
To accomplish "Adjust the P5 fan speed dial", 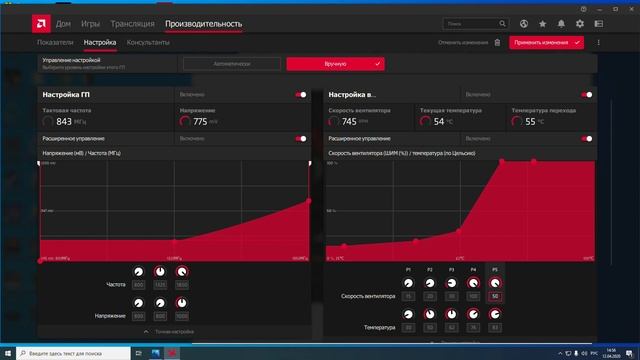I will tap(495, 283).
